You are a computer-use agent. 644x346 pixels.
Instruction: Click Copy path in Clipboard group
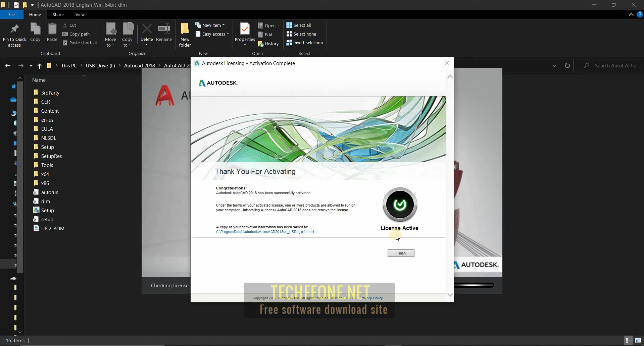coord(76,34)
